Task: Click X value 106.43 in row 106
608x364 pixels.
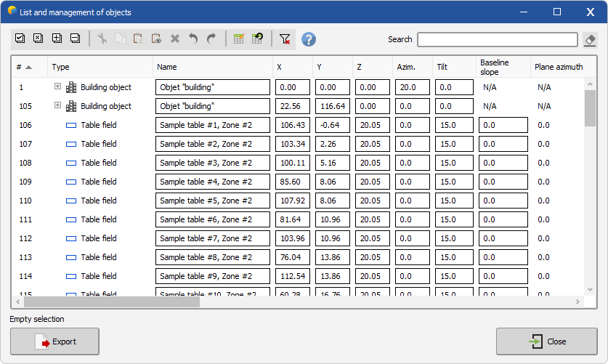Action: (x=293, y=125)
